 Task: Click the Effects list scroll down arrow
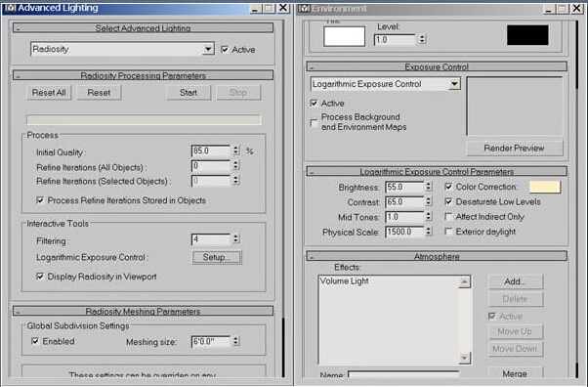464,358
